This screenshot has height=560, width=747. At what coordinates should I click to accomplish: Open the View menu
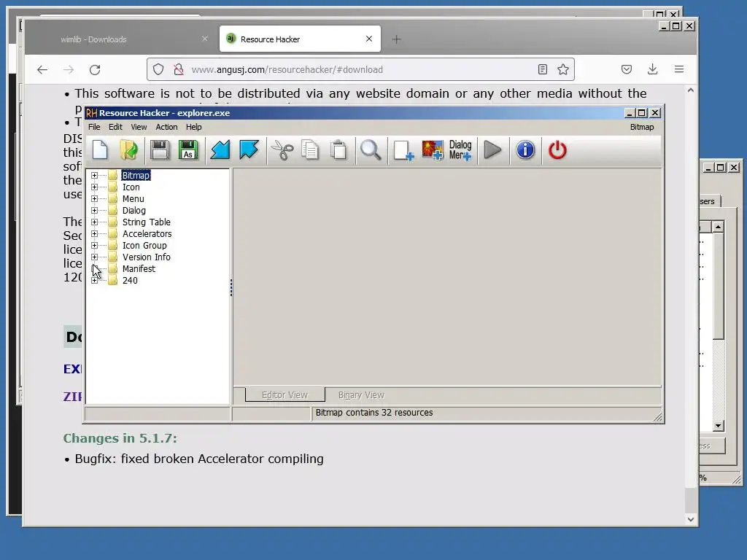point(139,127)
